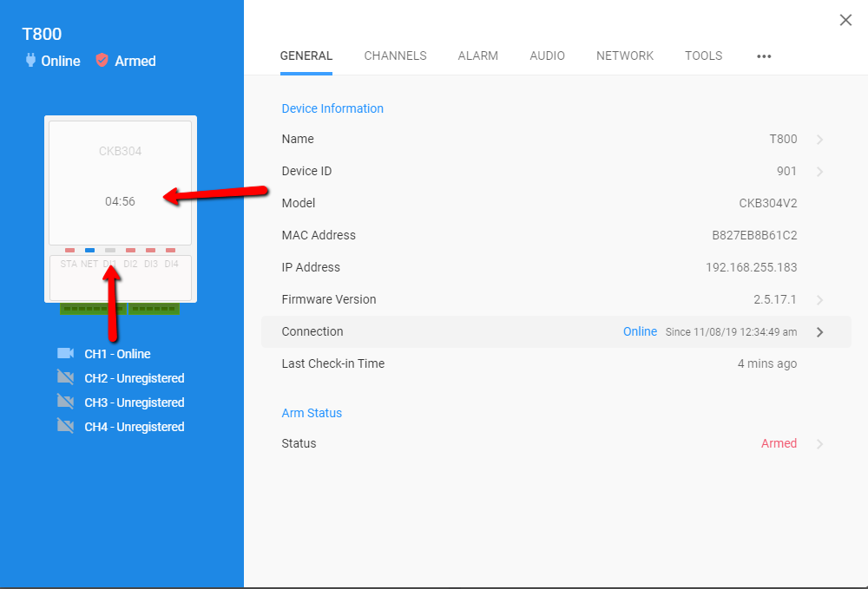Click the T800 device title
The image size is (868, 589).
click(42, 34)
